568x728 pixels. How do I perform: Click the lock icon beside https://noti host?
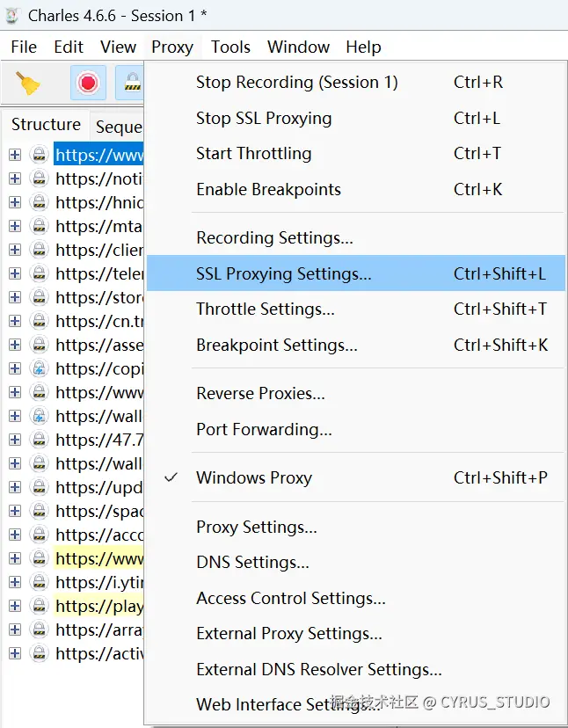tap(39, 178)
